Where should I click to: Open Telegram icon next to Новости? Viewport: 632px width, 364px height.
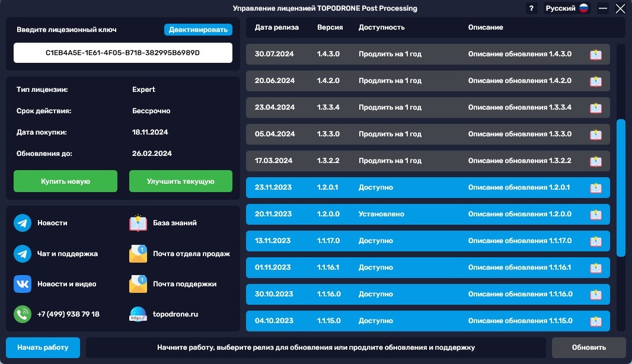click(23, 223)
